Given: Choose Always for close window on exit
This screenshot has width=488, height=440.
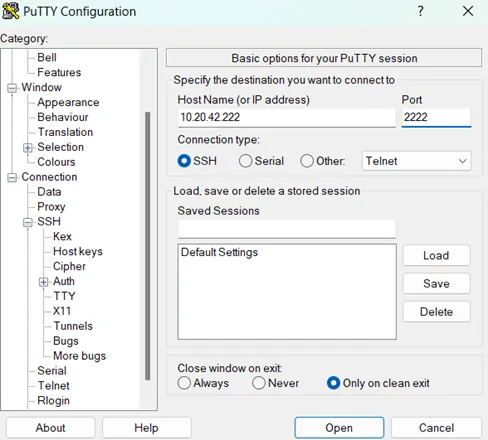Looking at the screenshot, I should (x=184, y=383).
